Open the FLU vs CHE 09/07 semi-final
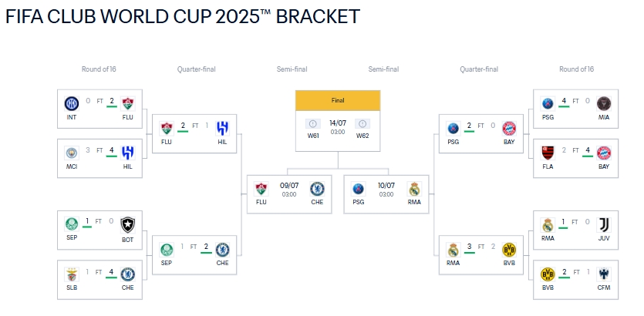The image size is (644, 316). tap(289, 193)
